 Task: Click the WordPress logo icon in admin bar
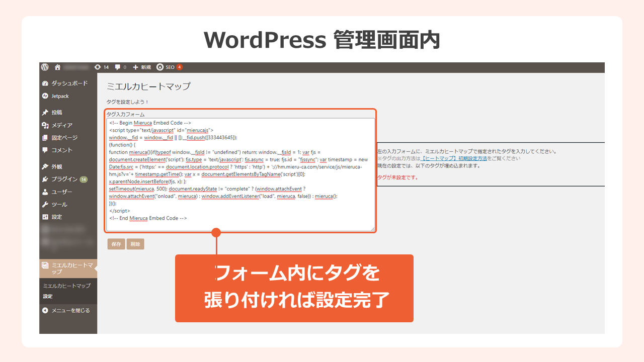pyautogui.click(x=45, y=67)
